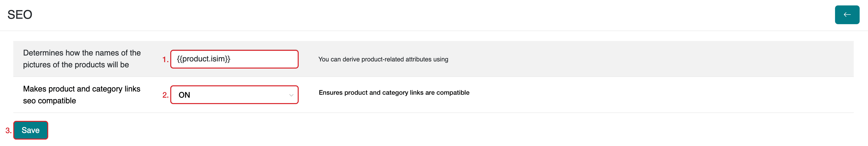Click the red step number 1 marker
Viewport: 868px width, 146px height.
[x=165, y=60]
